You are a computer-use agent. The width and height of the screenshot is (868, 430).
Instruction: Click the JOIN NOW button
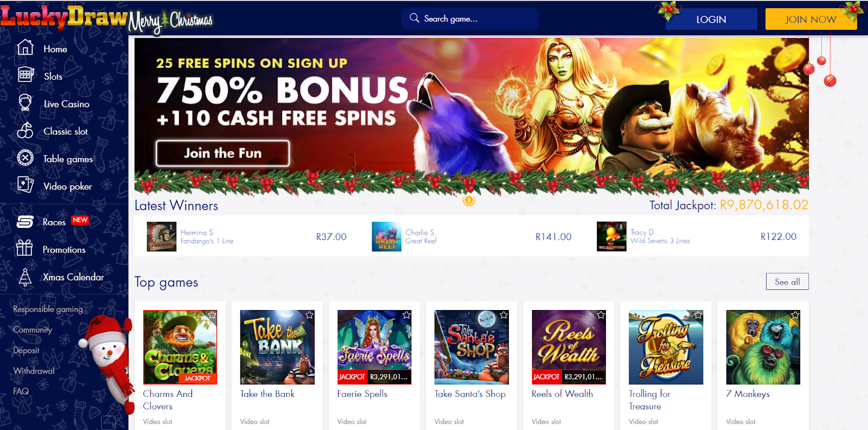click(811, 19)
